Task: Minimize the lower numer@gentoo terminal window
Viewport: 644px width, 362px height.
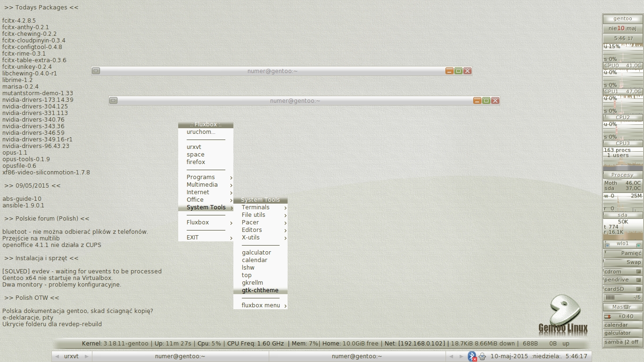Action: click(x=477, y=100)
